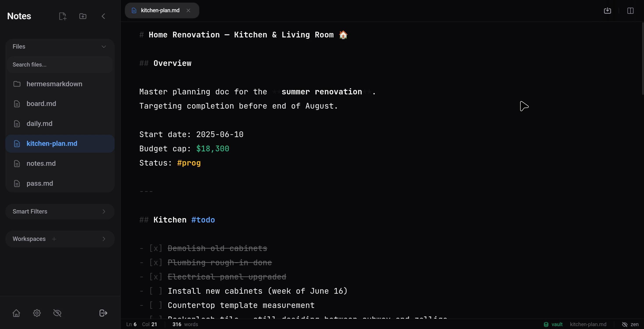This screenshot has height=329, width=644.
Task: Go to home via house icon
Action: click(16, 313)
